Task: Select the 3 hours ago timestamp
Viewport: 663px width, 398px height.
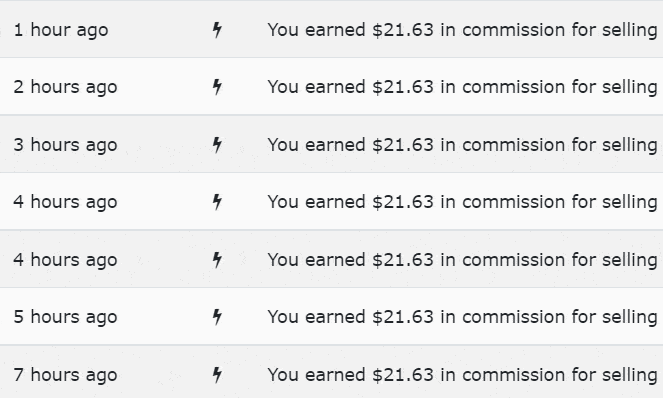Action: coord(65,145)
